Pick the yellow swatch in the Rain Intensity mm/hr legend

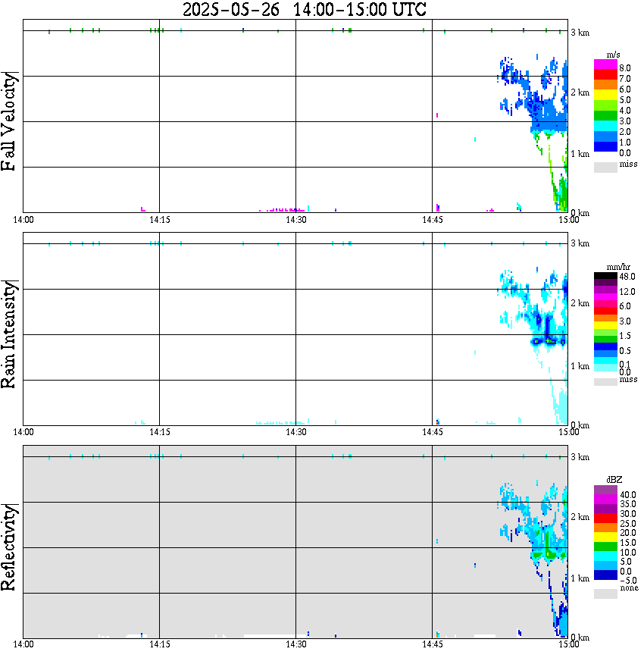(605, 325)
